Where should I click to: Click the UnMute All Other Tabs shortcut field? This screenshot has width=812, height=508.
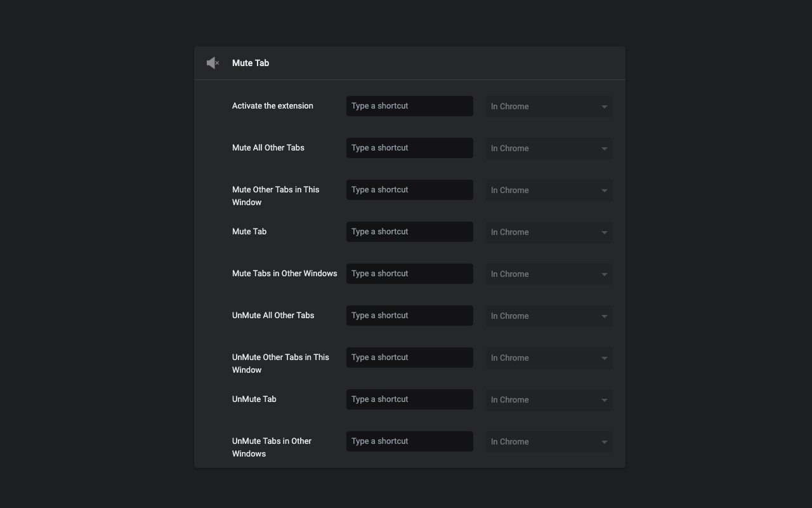pyautogui.click(x=409, y=316)
